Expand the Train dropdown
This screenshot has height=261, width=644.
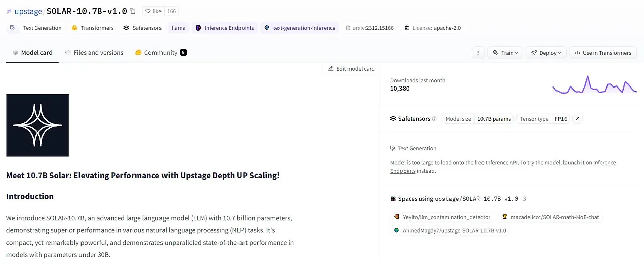(x=506, y=53)
